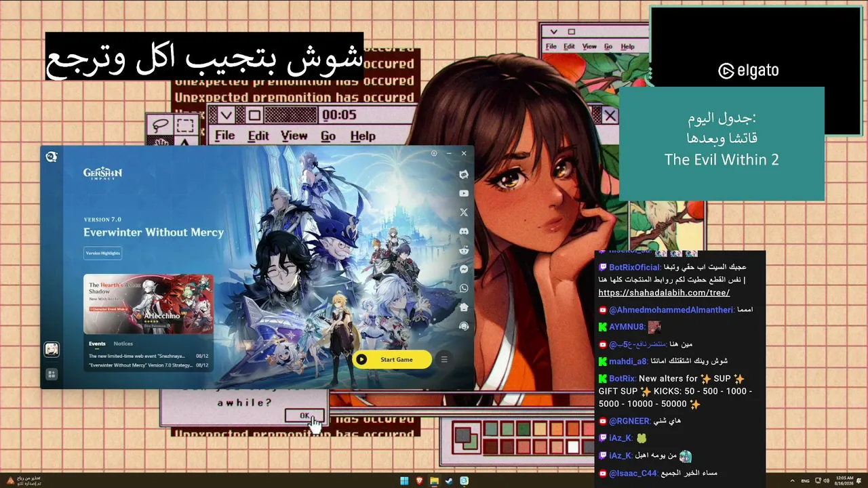Screen dimensions: 868x488
Task: Open the customer support headset icon
Action: coord(464,326)
